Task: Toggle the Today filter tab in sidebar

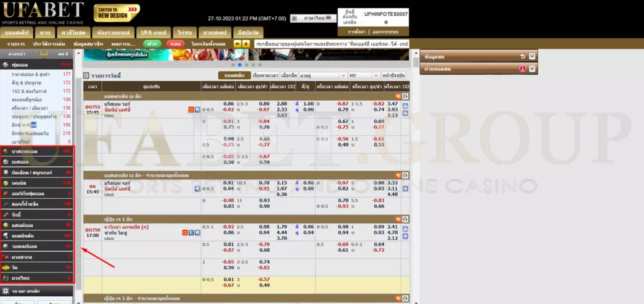Action: click(x=43, y=55)
